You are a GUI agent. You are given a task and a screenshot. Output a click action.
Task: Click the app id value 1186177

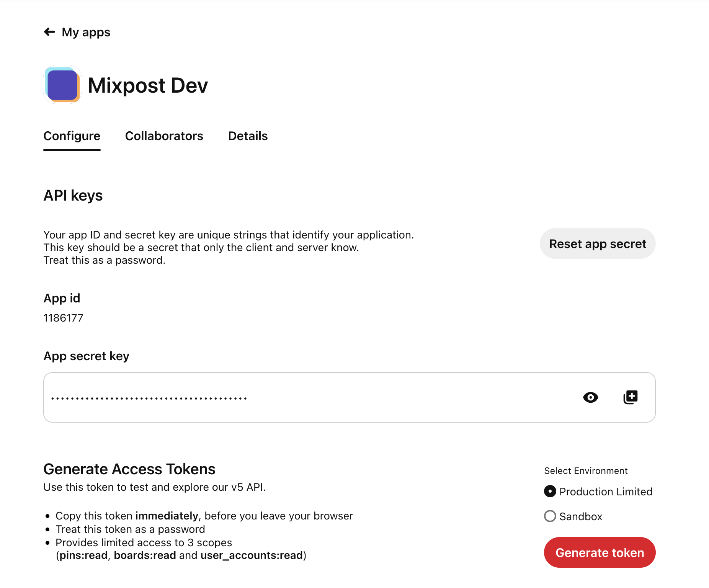(64, 318)
